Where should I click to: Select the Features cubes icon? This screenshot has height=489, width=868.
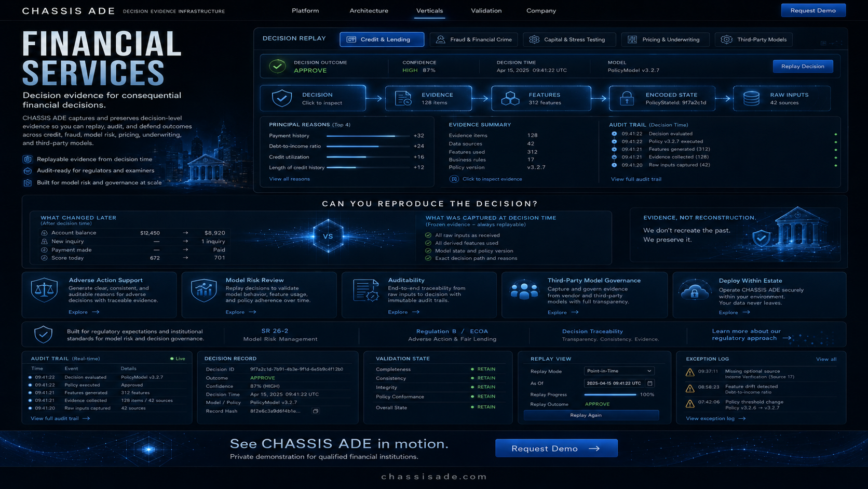pos(510,98)
